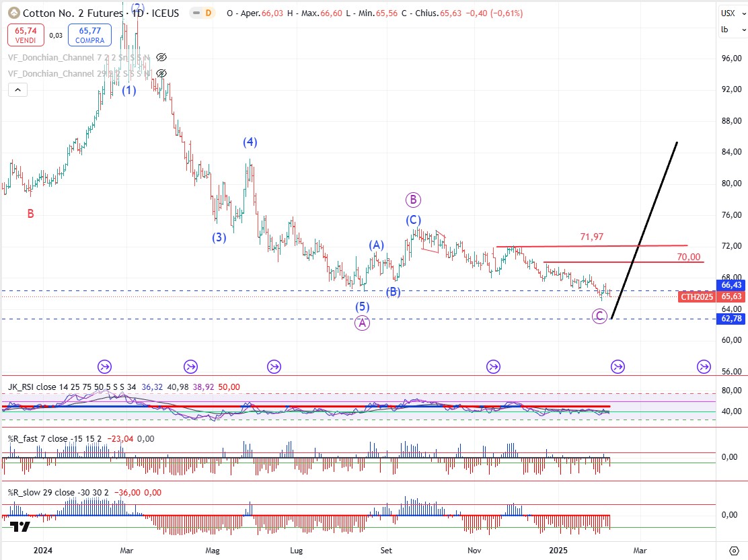Click the 66,43 blue price axis label
The width and height of the screenshot is (748, 560).
[x=731, y=285]
